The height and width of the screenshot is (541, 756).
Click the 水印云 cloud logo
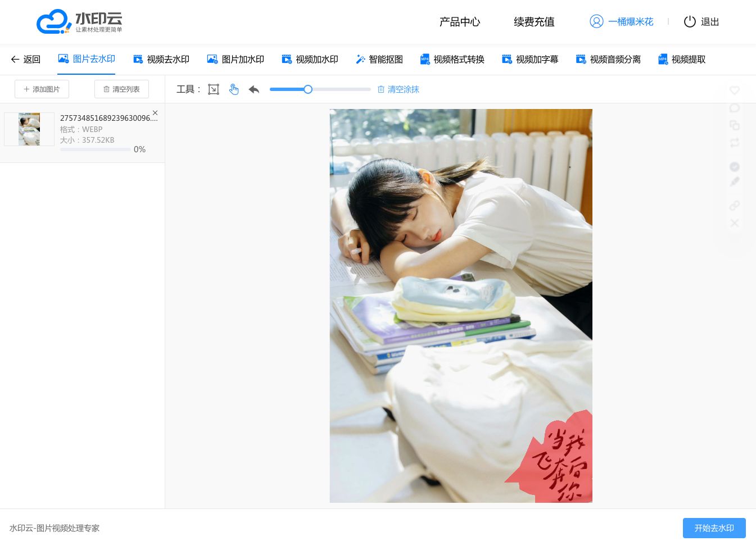[x=79, y=22]
